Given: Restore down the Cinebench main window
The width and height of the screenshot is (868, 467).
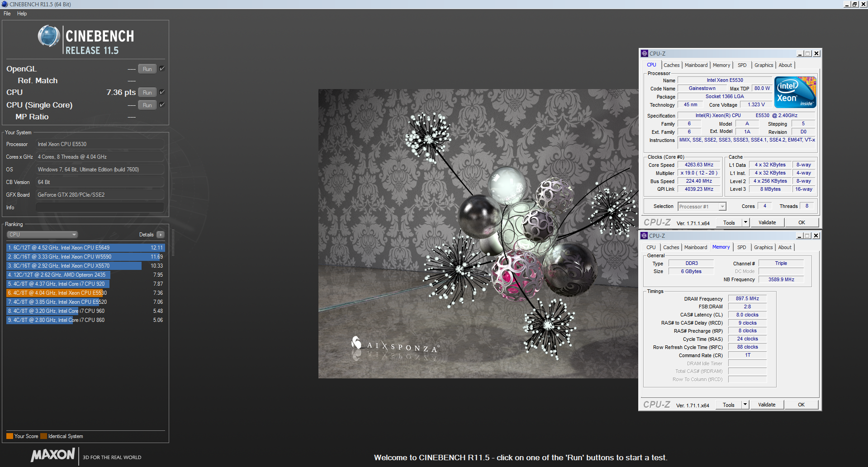Looking at the screenshot, I should tap(855, 4).
